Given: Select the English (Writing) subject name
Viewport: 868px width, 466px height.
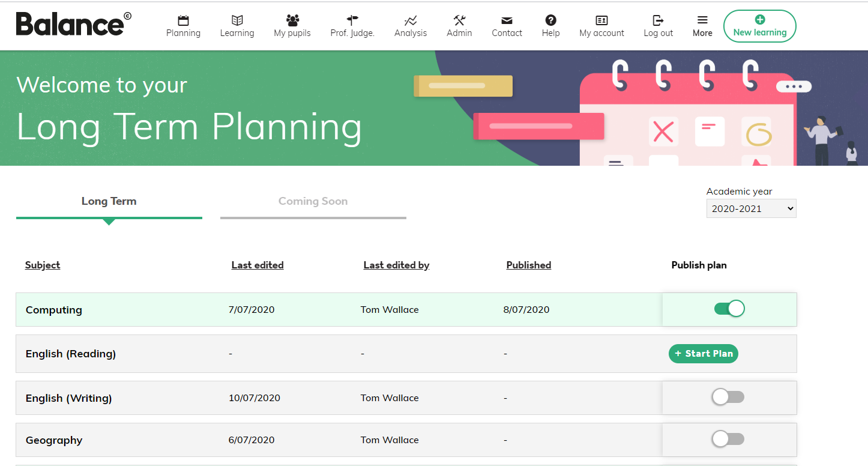Looking at the screenshot, I should 69,398.
